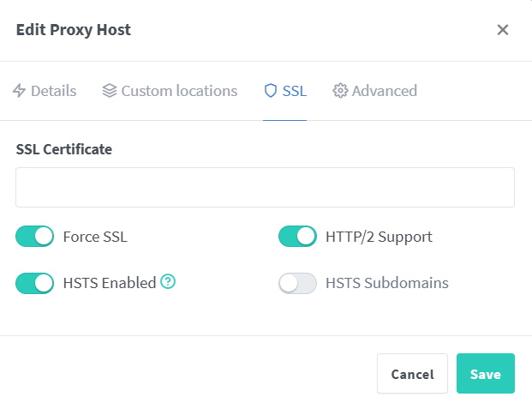Click the gear icon beside Advanced
The width and height of the screenshot is (532, 409).
(340, 91)
